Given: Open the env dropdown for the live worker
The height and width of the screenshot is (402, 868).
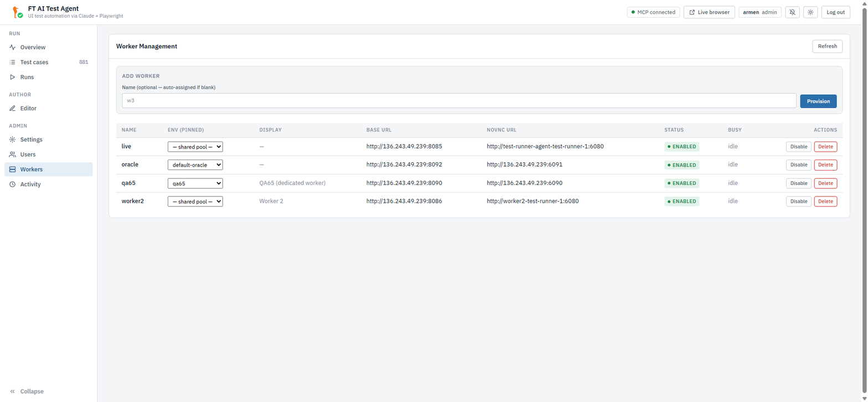Looking at the screenshot, I should [195, 147].
